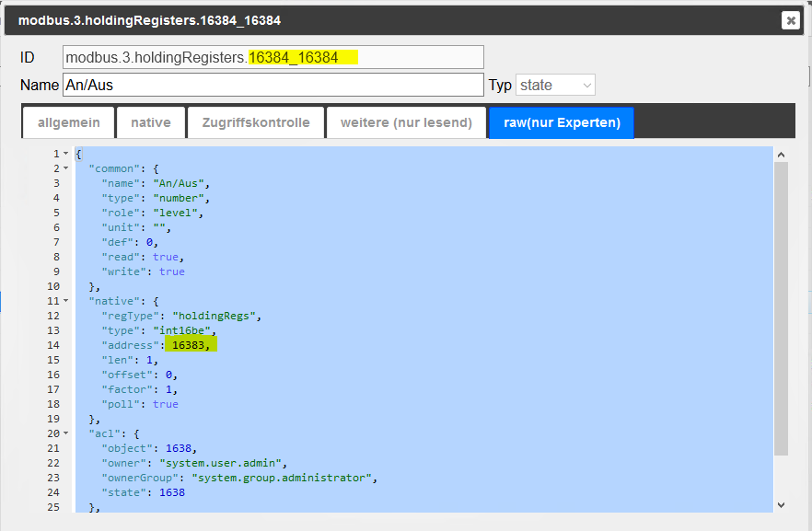Click line number 14 in the gutter
This screenshot has height=531, width=812.
[x=54, y=345]
